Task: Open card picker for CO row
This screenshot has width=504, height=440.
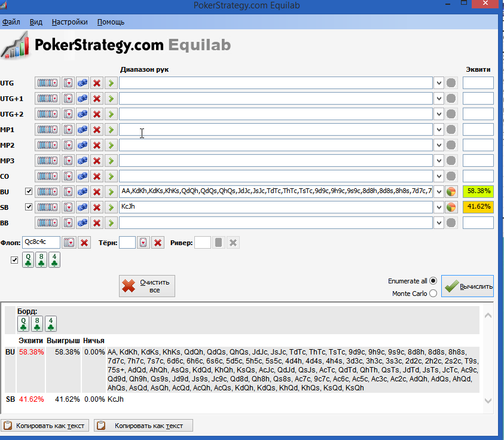Action: coord(68,176)
